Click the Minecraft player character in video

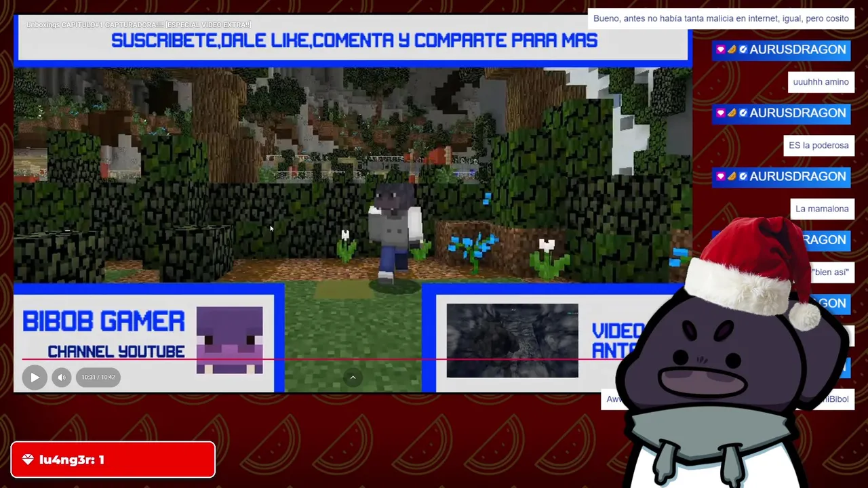click(395, 234)
